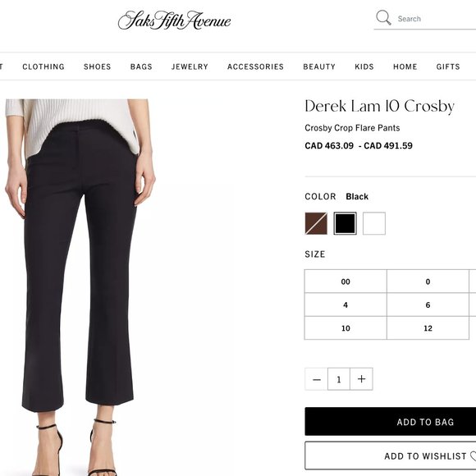Choose size 4
Image resolution: width=476 pixels, height=476 pixels.
point(346,304)
